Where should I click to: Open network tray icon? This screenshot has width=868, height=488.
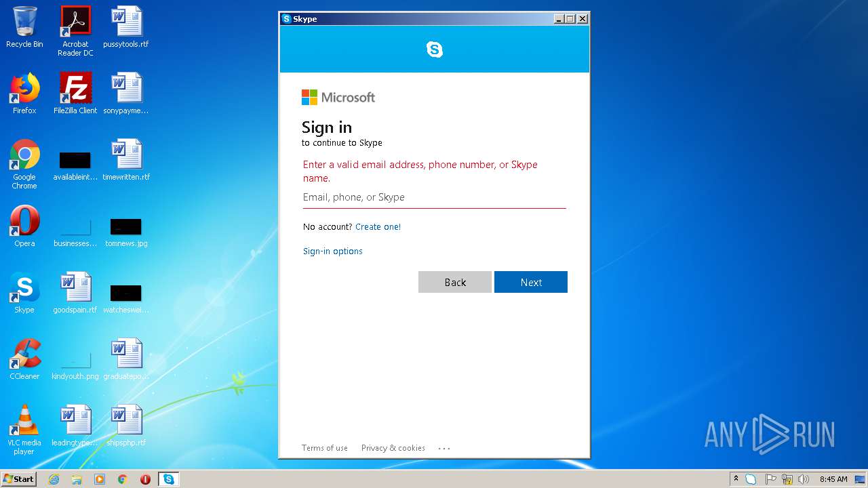[x=787, y=479]
